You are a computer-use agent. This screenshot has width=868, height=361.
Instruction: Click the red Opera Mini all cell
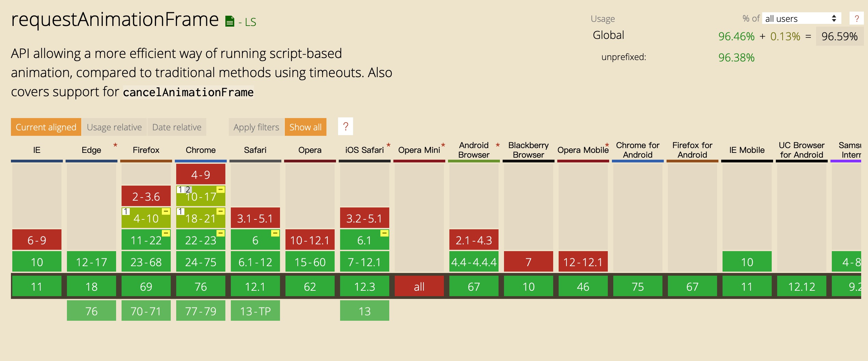pyautogui.click(x=419, y=287)
